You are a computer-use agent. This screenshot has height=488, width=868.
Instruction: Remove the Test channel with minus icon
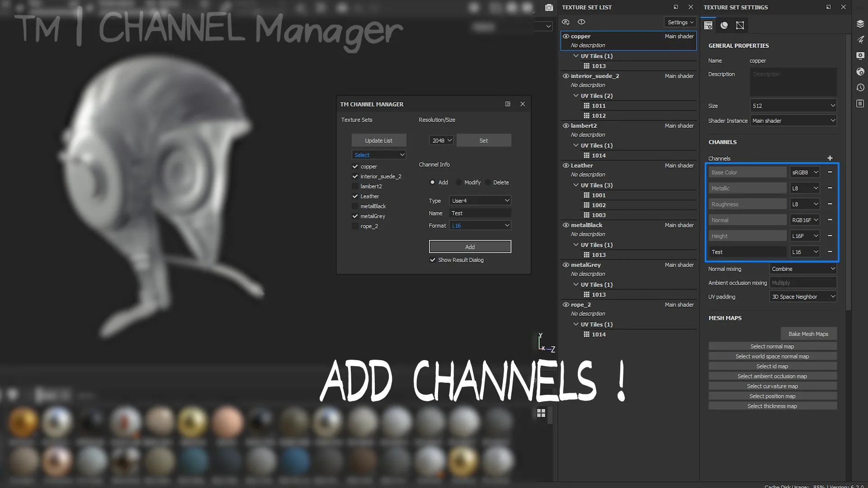[830, 252]
